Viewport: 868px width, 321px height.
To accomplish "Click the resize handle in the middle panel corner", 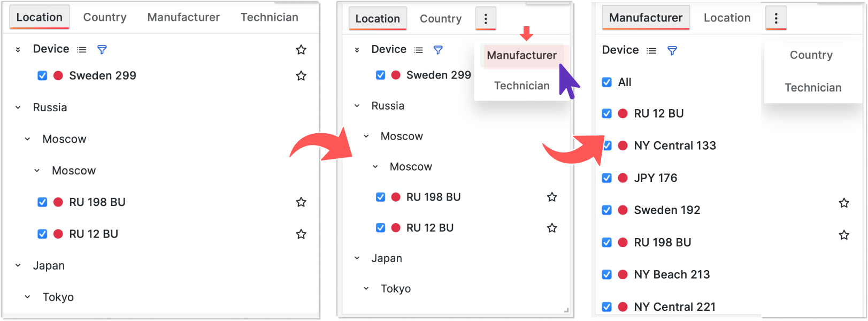I will pyautogui.click(x=566, y=310).
